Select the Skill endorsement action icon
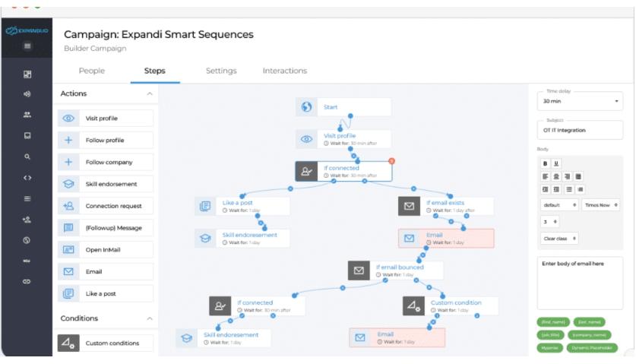 tap(68, 184)
